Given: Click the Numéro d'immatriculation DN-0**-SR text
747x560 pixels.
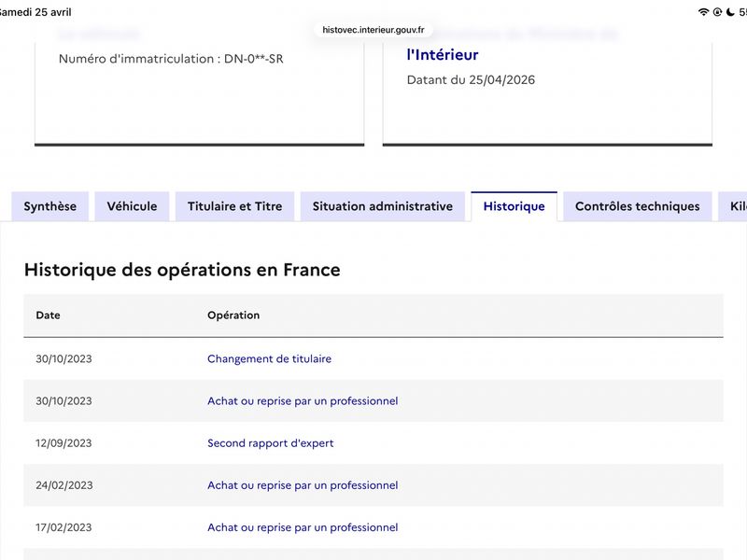Looking at the screenshot, I should tap(171, 59).
